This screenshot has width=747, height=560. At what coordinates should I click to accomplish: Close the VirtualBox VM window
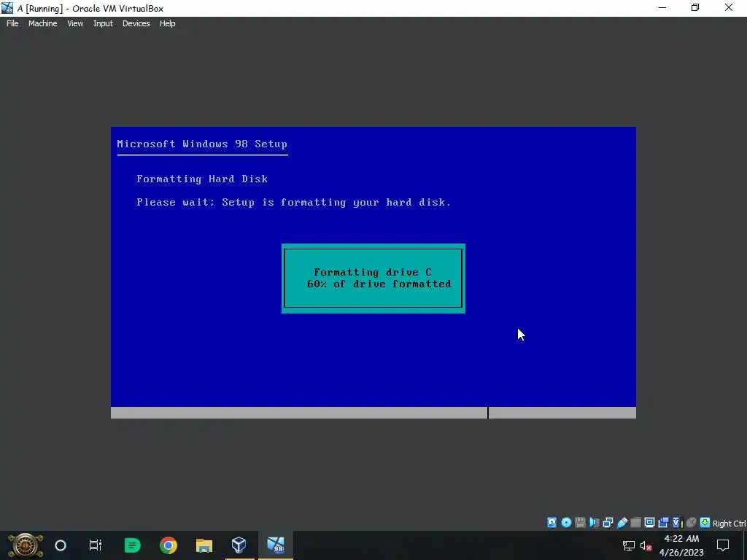729,7
